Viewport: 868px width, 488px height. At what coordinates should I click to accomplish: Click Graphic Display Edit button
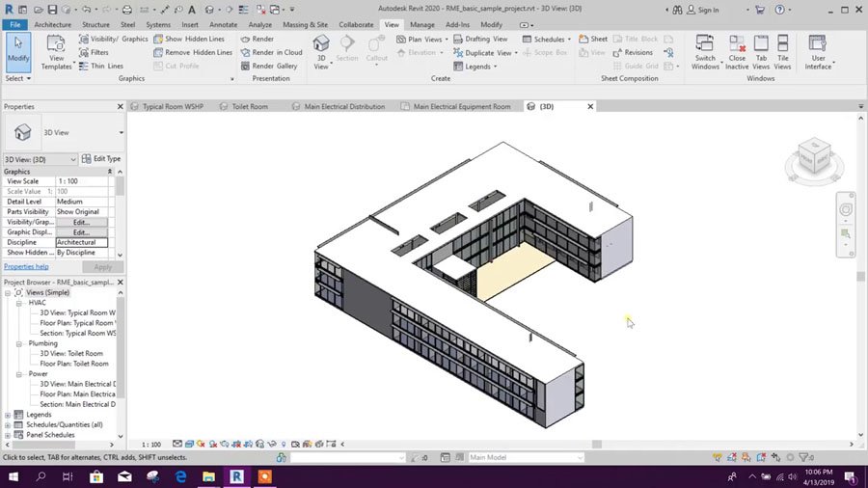click(81, 232)
